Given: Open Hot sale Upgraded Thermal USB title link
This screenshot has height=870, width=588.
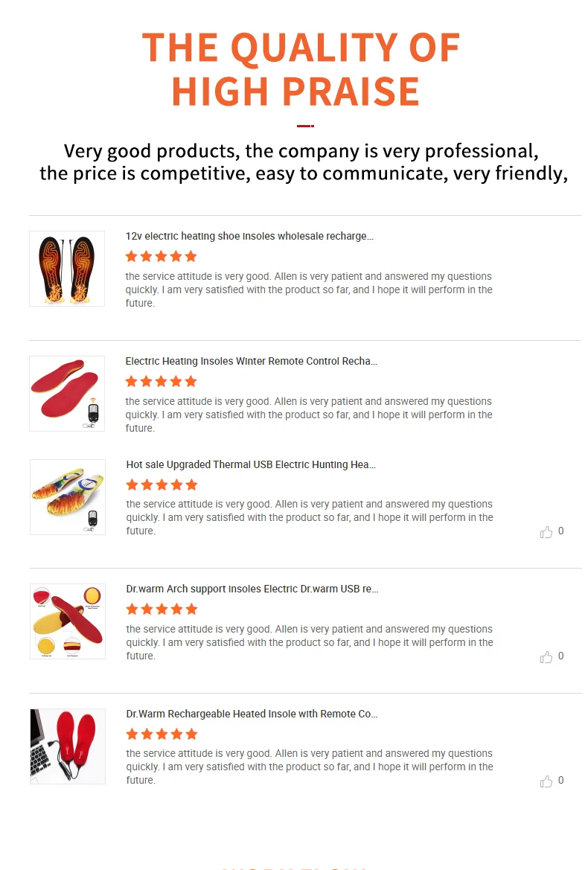Looking at the screenshot, I should [x=251, y=464].
